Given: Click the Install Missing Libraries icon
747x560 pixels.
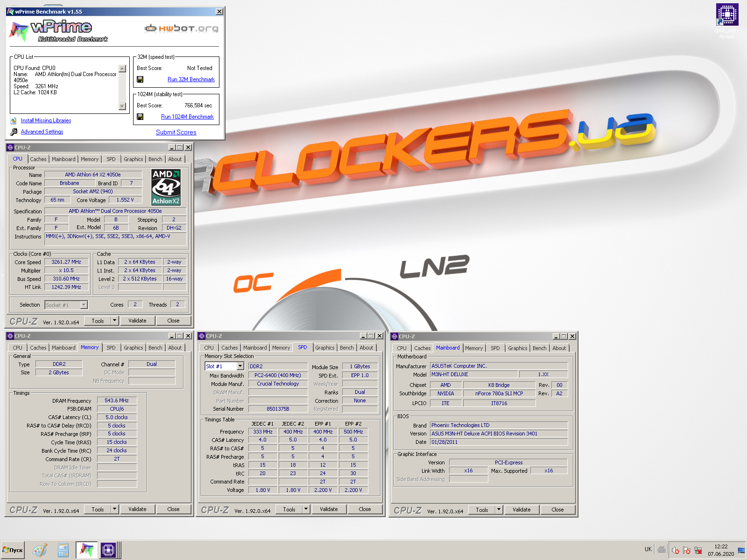Looking at the screenshot, I should (14, 120).
